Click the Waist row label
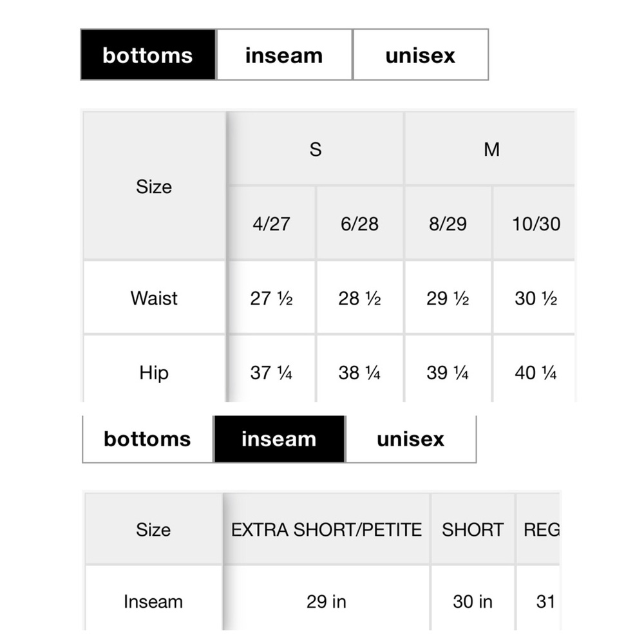This screenshot has width=644, height=644. click(155, 298)
